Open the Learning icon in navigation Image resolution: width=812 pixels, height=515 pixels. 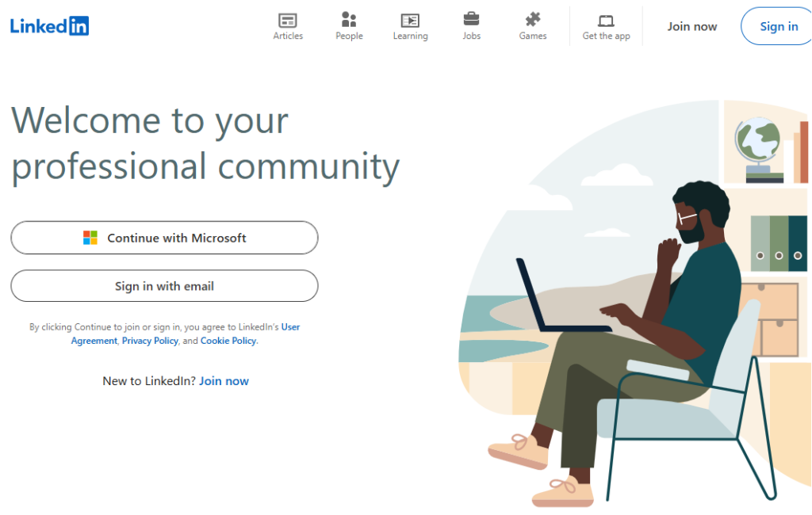click(x=410, y=20)
